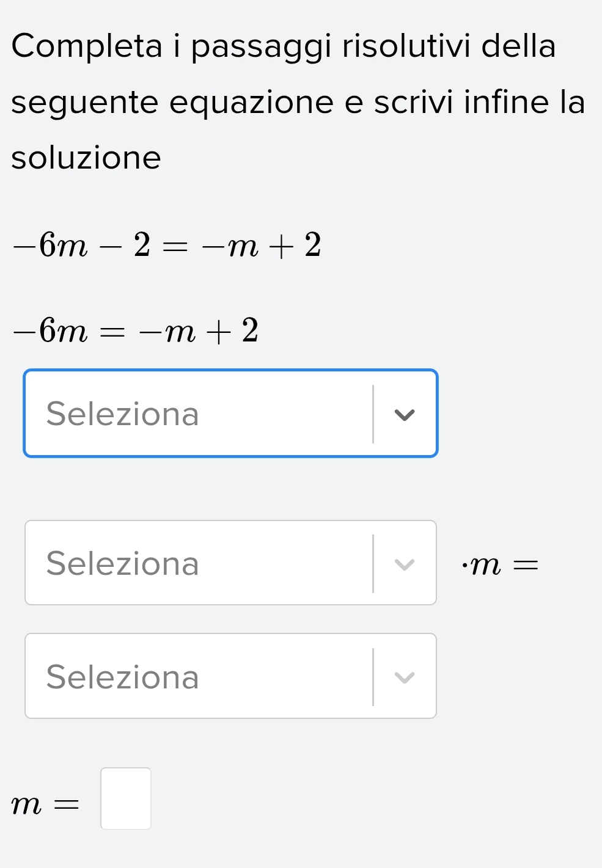Click the instruction text starting with Completa

coord(284,47)
